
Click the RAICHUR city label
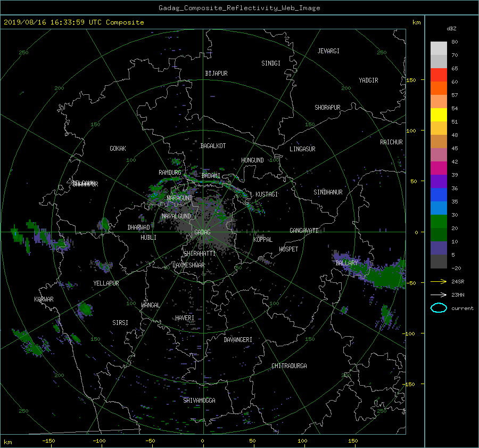(391, 142)
